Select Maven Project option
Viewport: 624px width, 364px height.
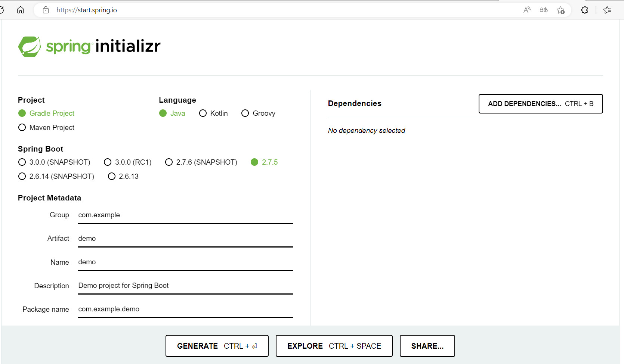coord(46,127)
